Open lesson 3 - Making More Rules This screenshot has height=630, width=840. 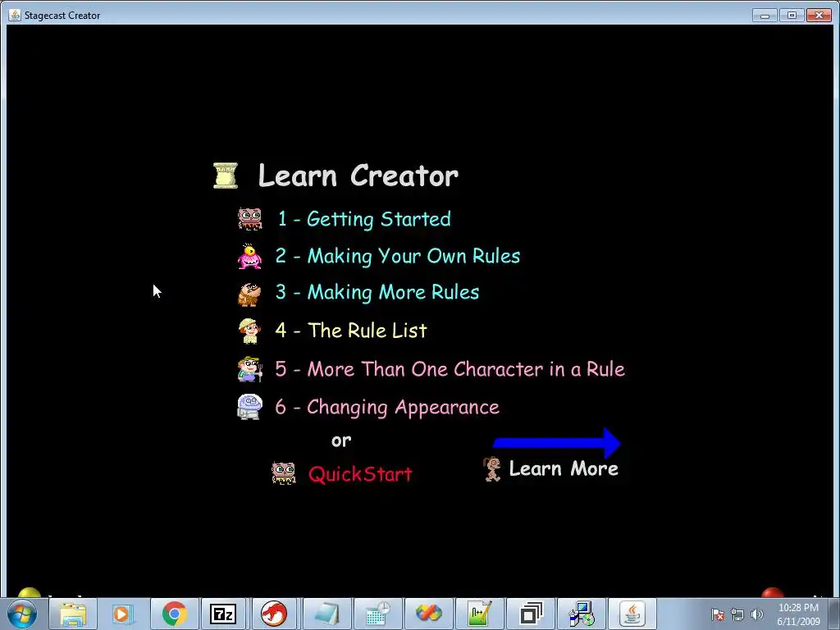(x=377, y=293)
